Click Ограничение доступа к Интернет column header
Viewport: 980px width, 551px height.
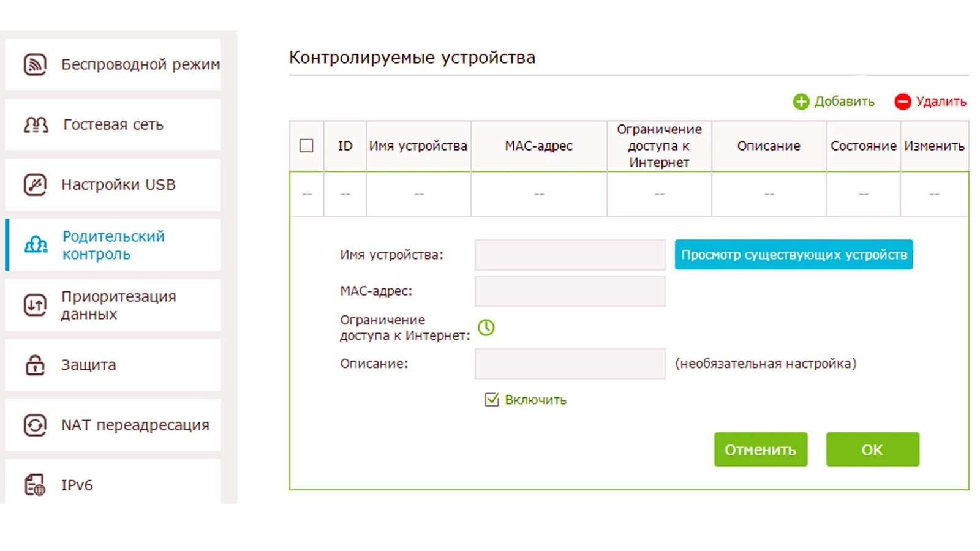coord(659,146)
